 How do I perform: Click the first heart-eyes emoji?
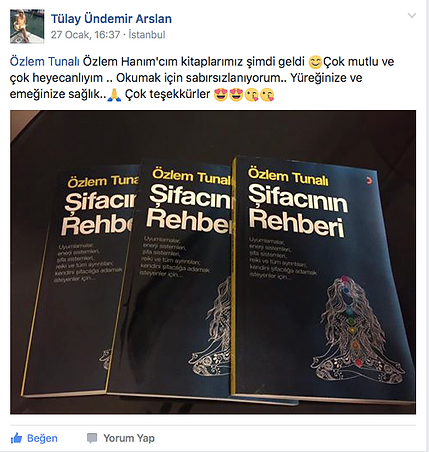tap(220, 95)
